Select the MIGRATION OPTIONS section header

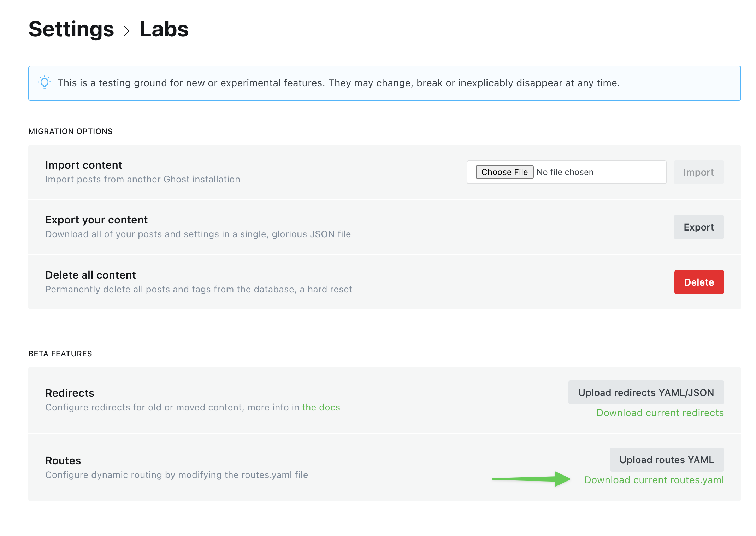(70, 131)
